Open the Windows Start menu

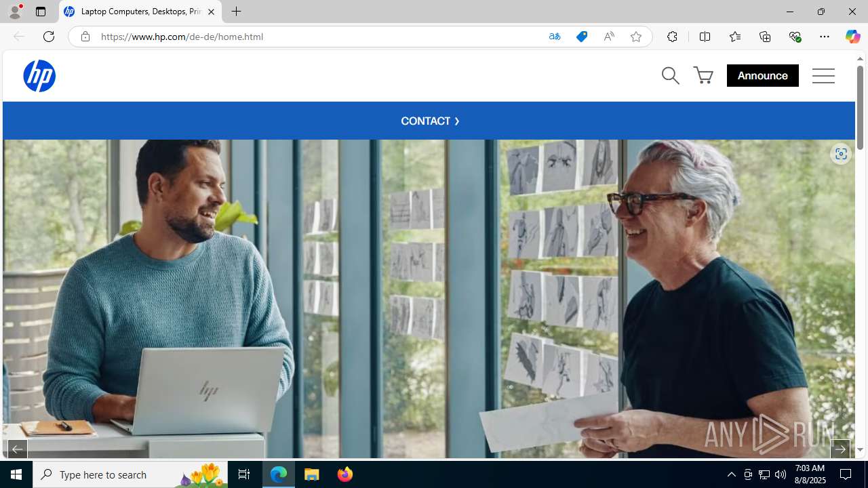(x=16, y=474)
